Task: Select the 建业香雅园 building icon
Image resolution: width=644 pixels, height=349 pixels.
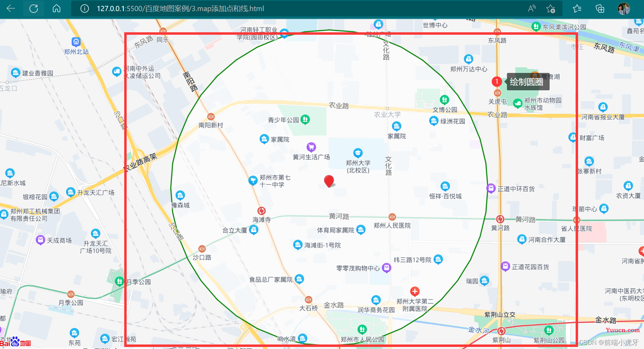Action: point(15,73)
